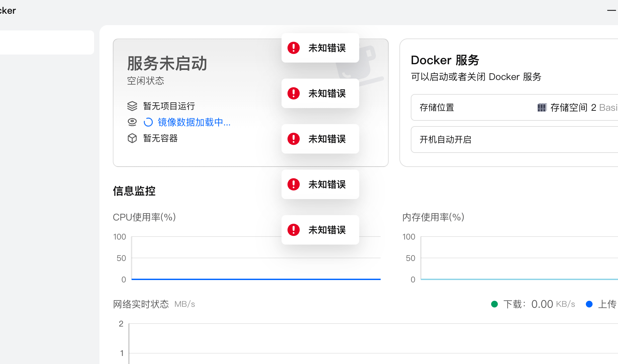Click the cube icon beside 暂无容器

pos(132,138)
